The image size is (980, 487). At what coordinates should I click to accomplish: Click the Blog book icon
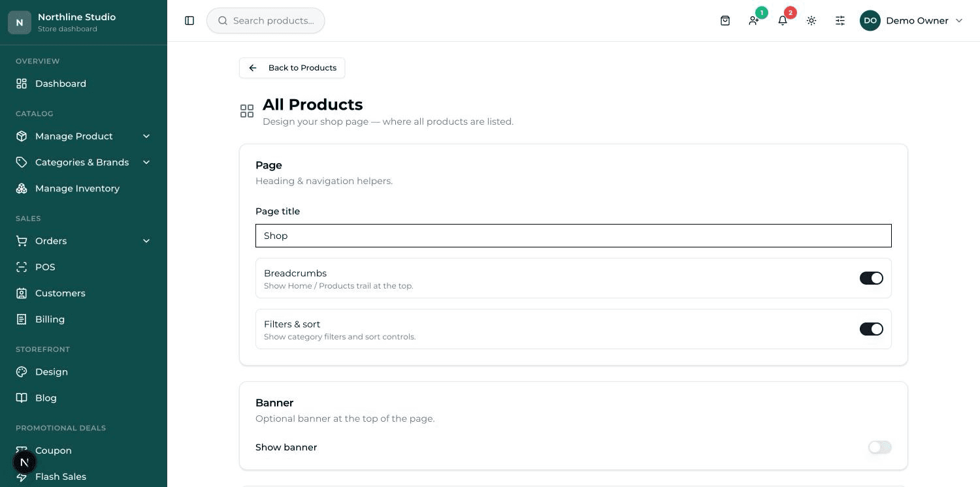click(x=22, y=398)
